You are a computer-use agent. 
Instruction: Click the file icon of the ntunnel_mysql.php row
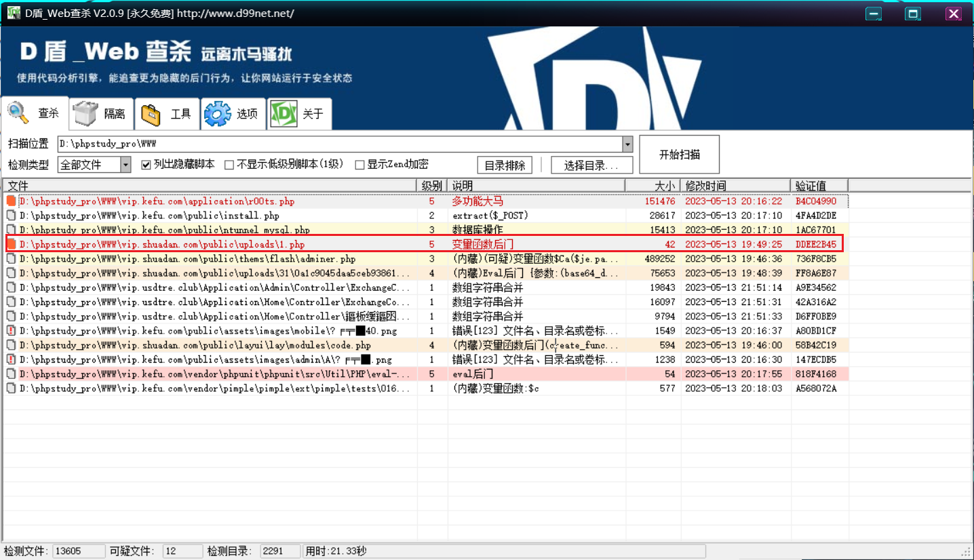click(11, 230)
